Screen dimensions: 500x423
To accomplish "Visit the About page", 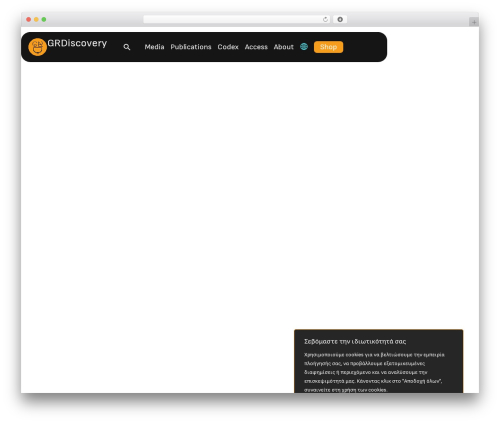I will point(283,47).
